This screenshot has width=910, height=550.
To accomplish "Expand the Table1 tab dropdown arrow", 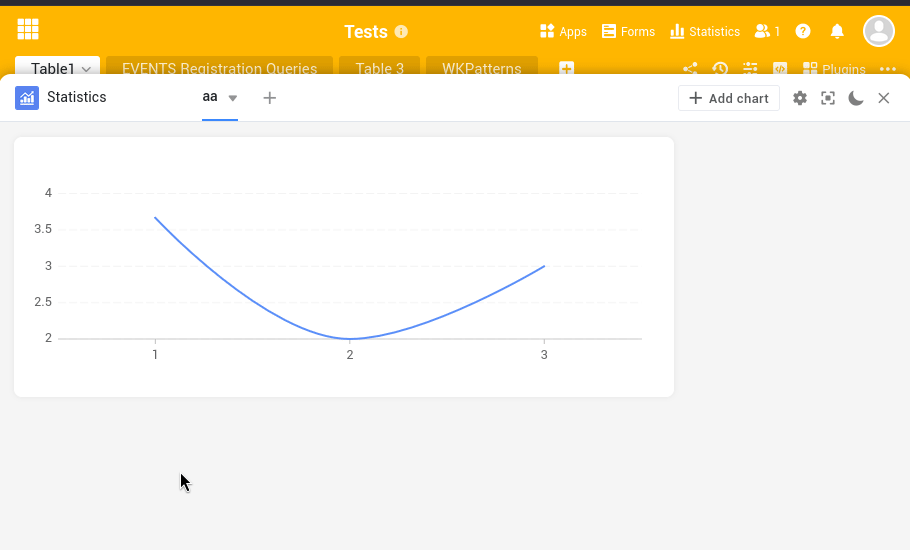I will (87, 69).
